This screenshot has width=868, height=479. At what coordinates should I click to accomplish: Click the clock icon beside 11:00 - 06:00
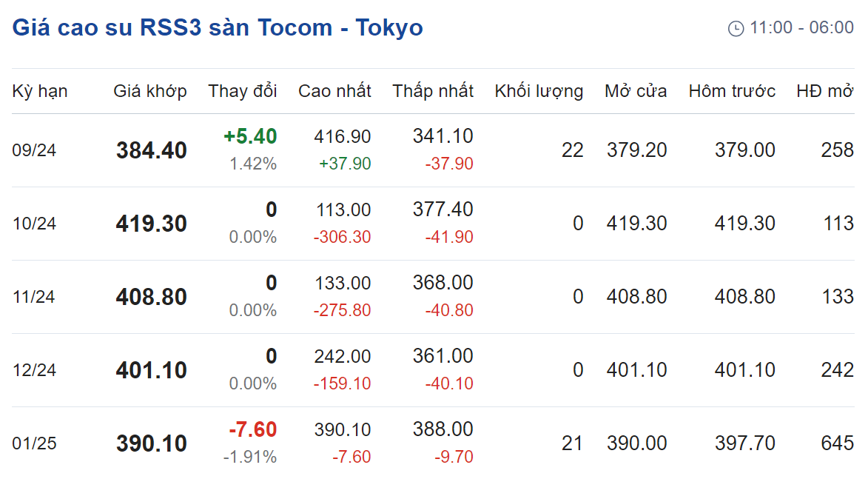[x=736, y=28]
